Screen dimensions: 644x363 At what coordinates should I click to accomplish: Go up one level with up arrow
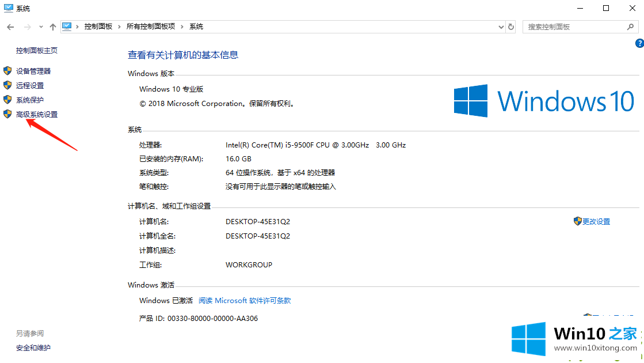pos(52,27)
